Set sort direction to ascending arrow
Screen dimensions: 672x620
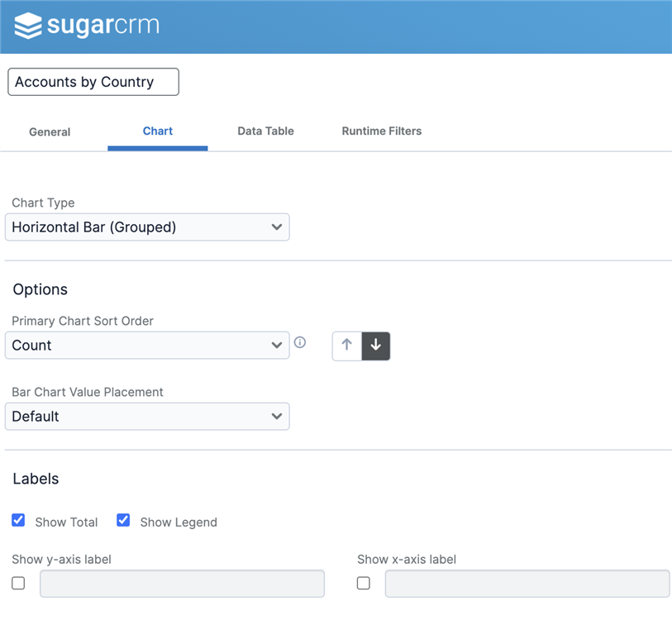[347, 346]
